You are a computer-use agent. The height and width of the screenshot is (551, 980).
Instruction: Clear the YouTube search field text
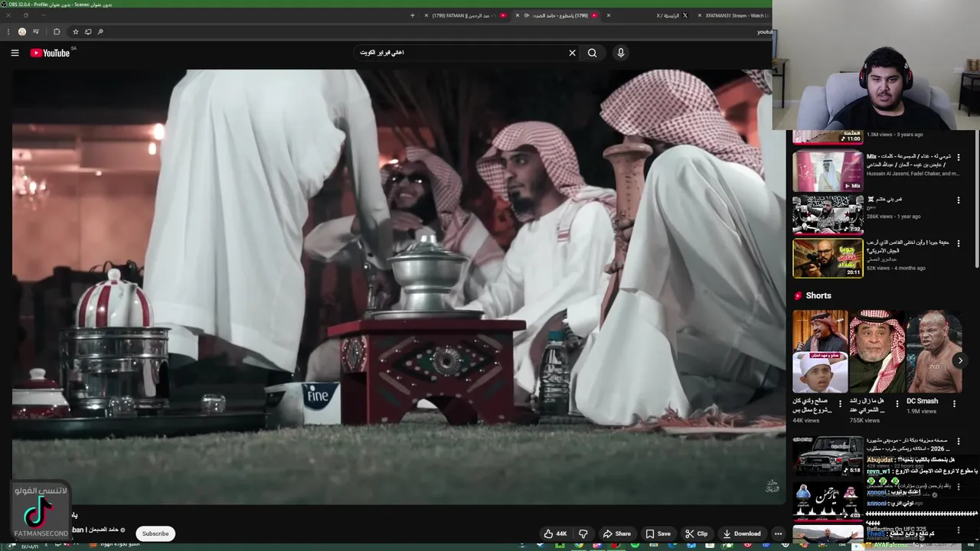572,53
